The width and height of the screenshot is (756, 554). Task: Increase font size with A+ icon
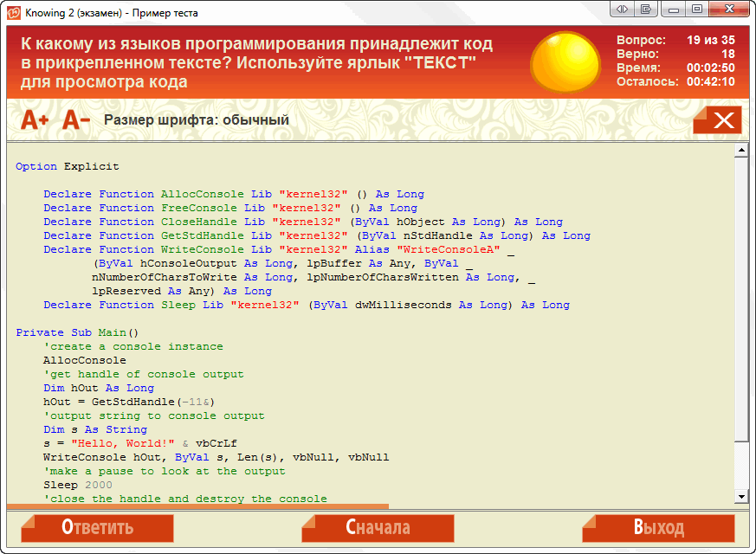point(35,120)
